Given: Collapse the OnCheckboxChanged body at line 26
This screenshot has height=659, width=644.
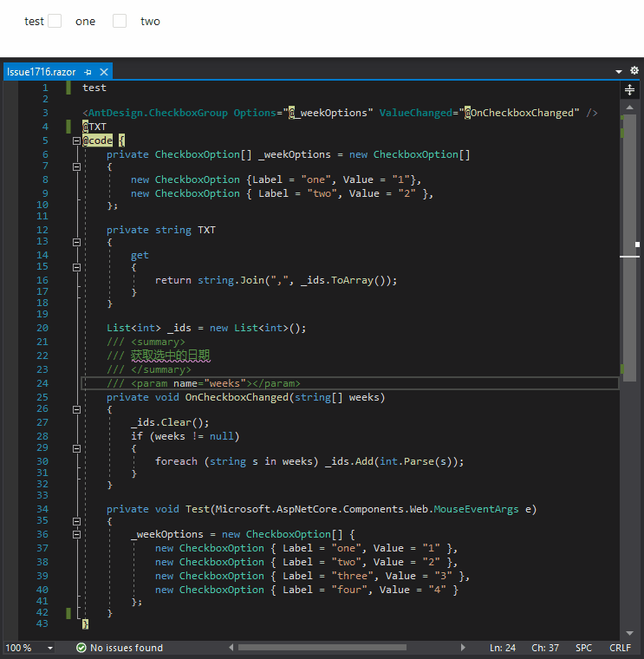Looking at the screenshot, I should pyautogui.click(x=76, y=409).
